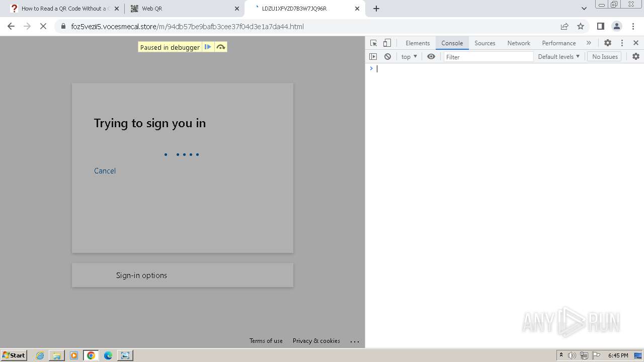Open the Windows Start menu

click(x=14, y=355)
